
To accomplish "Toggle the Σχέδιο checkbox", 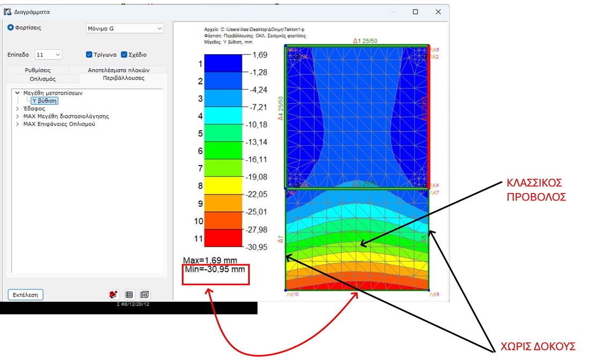I will (124, 55).
